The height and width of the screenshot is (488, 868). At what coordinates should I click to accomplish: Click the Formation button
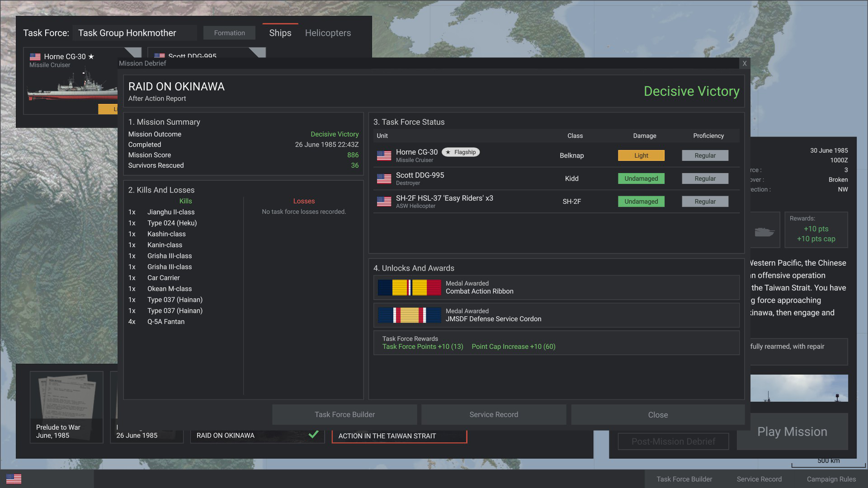pos(229,33)
